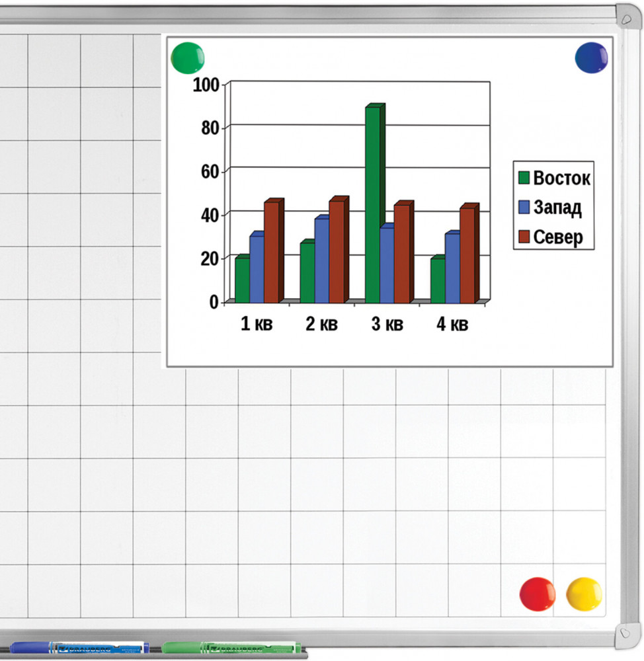Click the 100 value on vertical axis
The width and height of the screenshot is (644, 661).
(x=205, y=85)
